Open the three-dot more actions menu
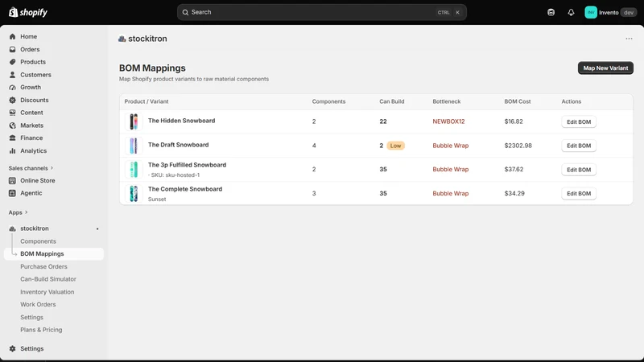The width and height of the screenshot is (644, 362). click(x=629, y=39)
